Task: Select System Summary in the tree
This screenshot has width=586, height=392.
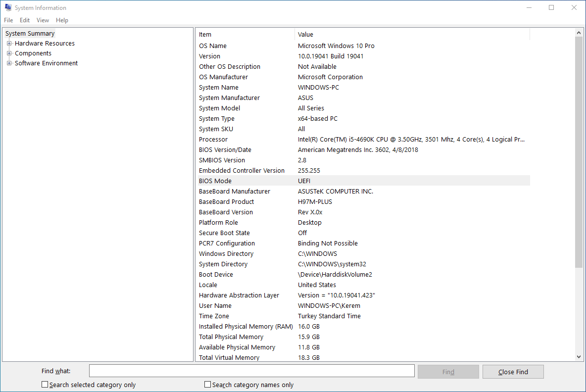Action: [30, 33]
